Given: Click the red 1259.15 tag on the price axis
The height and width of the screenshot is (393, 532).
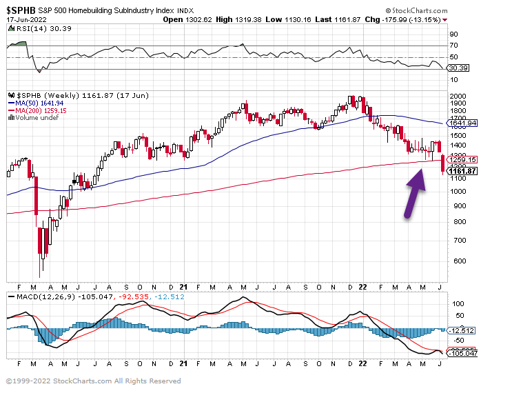Looking at the screenshot, I should (462, 159).
